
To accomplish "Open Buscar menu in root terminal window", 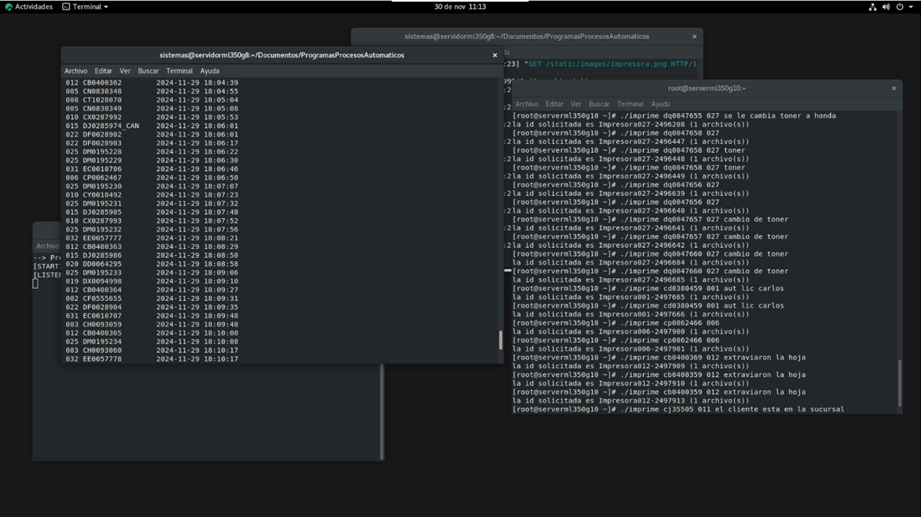I will coord(599,104).
